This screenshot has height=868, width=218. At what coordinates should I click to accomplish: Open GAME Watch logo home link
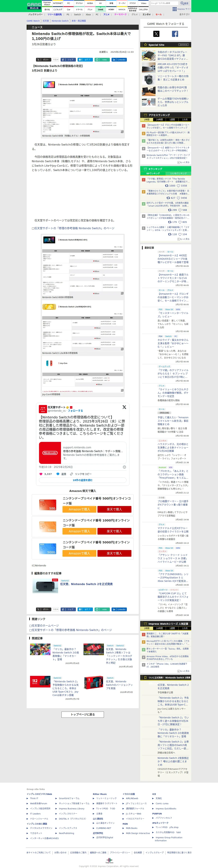[34, 6]
